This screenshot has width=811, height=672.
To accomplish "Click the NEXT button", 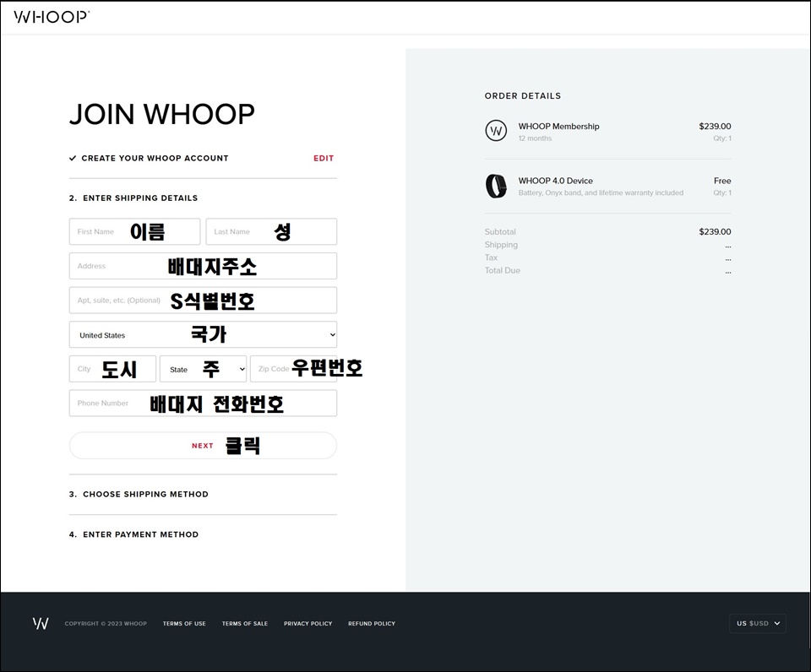I will (204, 446).
